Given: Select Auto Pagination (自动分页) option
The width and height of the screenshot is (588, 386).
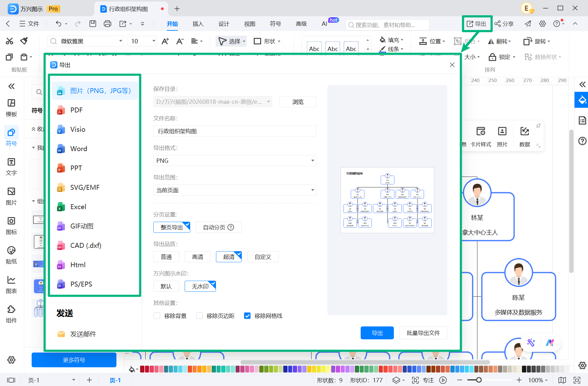Looking at the screenshot, I should click(x=218, y=227).
